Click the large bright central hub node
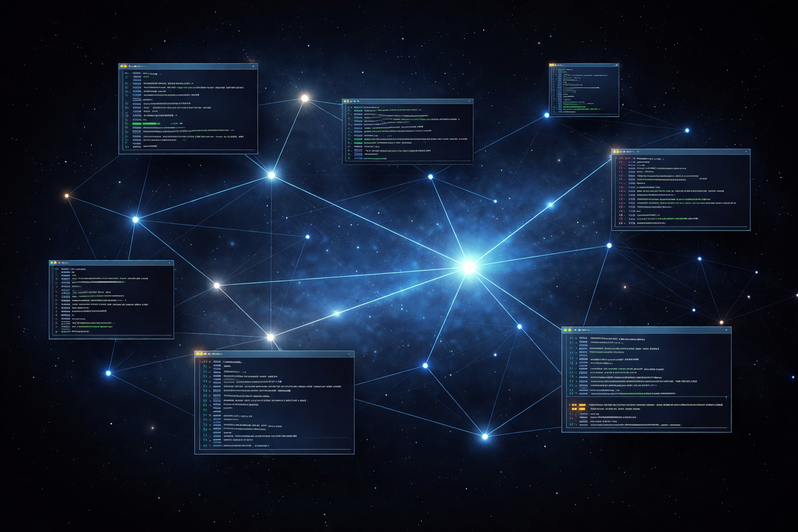The image size is (798, 532). click(x=469, y=267)
